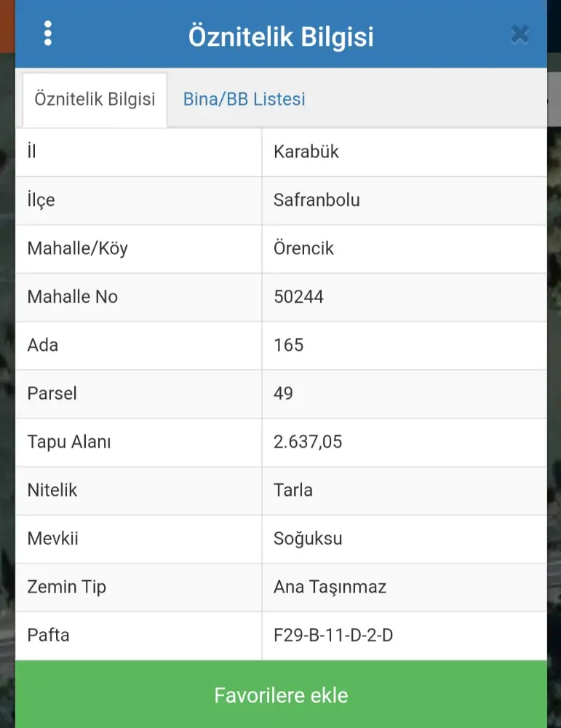This screenshot has width=561, height=728.
Task: Click the Mahalle No value 50244
Action: [x=298, y=297]
